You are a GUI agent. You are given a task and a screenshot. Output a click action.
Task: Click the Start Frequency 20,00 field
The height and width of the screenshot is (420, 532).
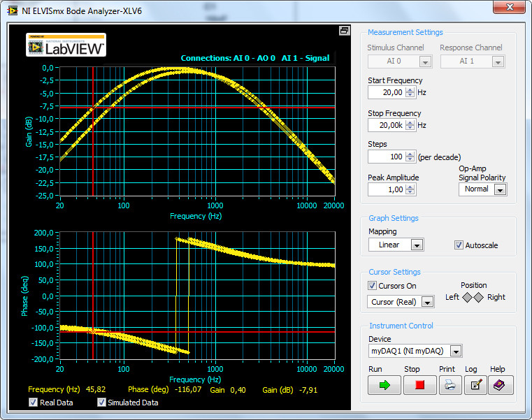(387, 92)
